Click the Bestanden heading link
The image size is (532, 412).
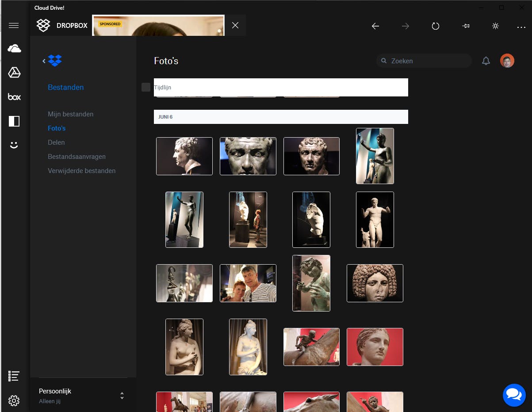(x=66, y=88)
